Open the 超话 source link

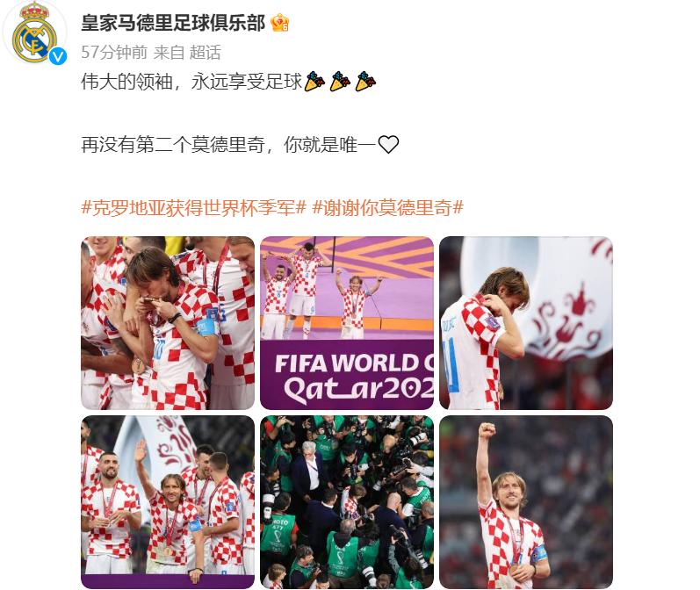point(205,53)
